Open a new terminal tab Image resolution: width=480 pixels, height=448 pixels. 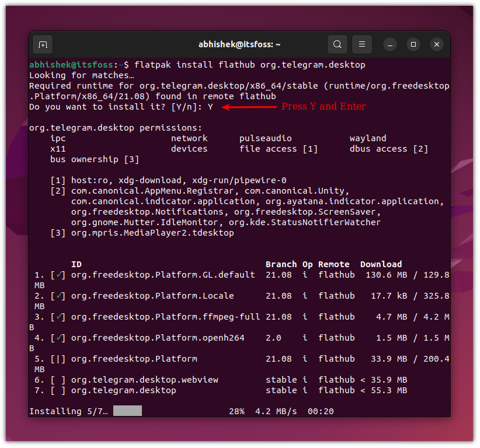[x=43, y=45]
